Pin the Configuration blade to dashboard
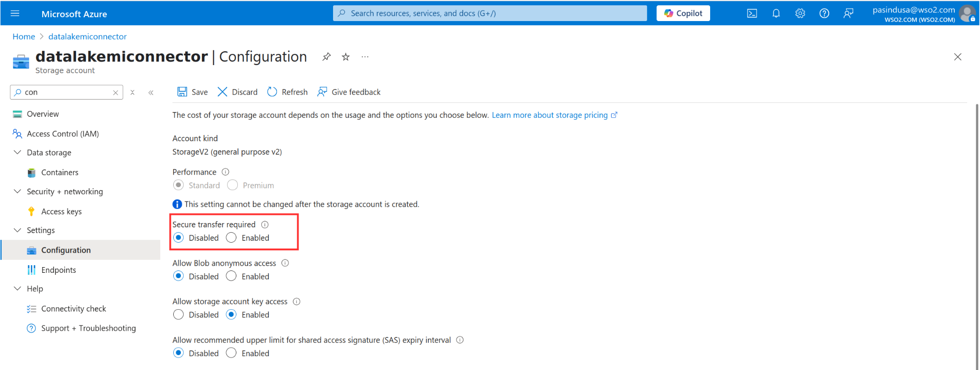The image size is (980, 370). 326,57
